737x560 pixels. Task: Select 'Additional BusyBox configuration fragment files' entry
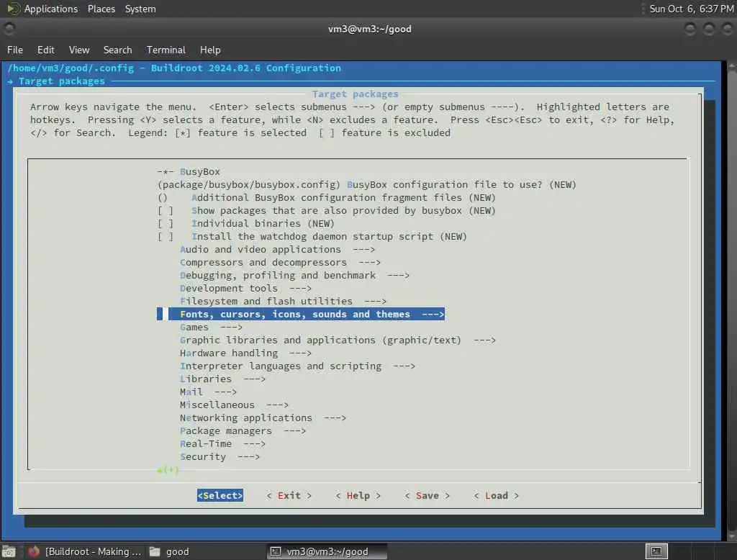(327, 197)
